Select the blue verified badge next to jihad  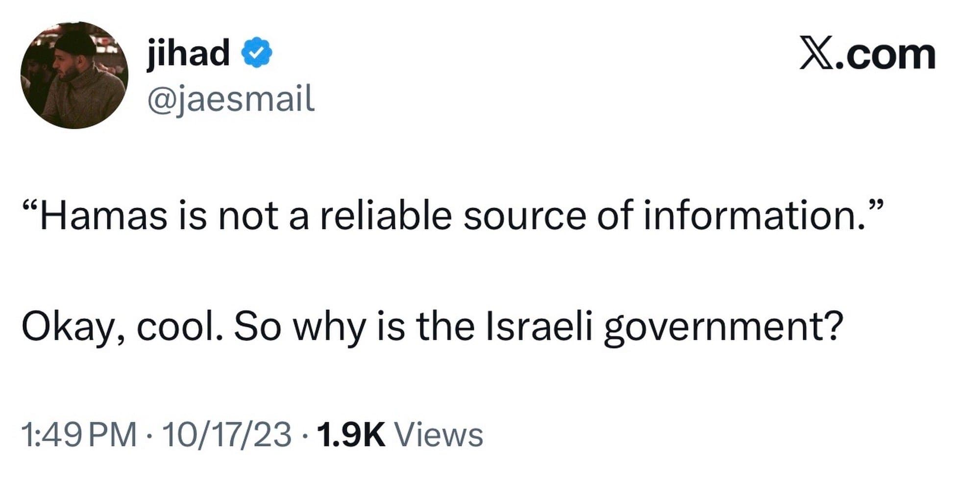257,52
